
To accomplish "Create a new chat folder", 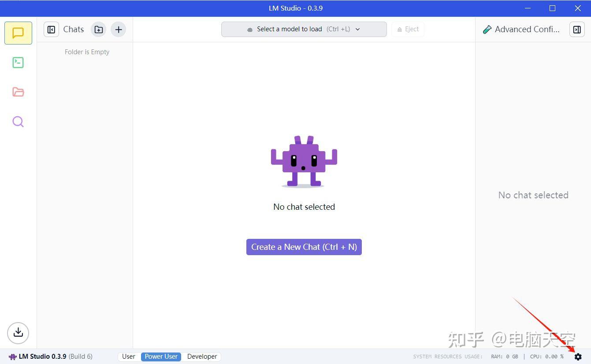I will click(99, 30).
